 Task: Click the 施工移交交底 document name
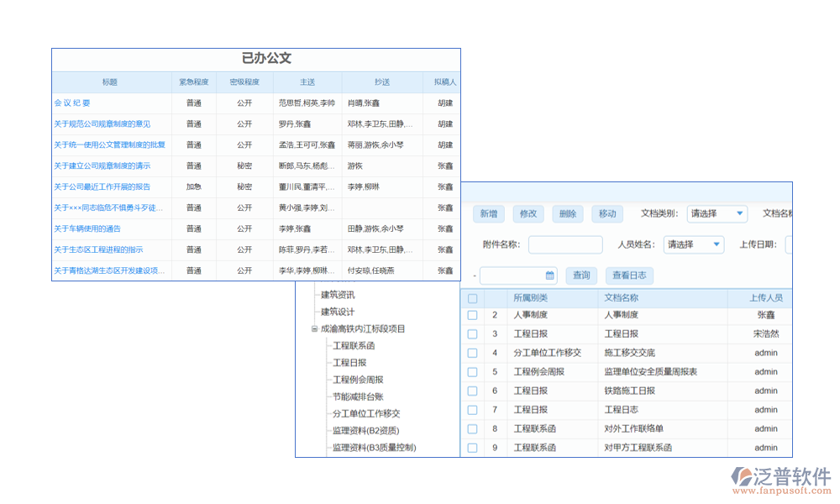click(x=629, y=353)
